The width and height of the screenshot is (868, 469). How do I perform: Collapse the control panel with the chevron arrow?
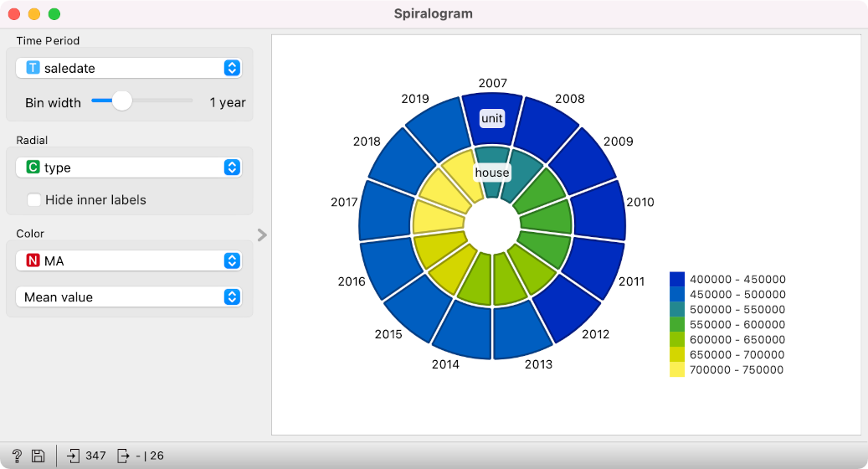pyautogui.click(x=262, y=235)
